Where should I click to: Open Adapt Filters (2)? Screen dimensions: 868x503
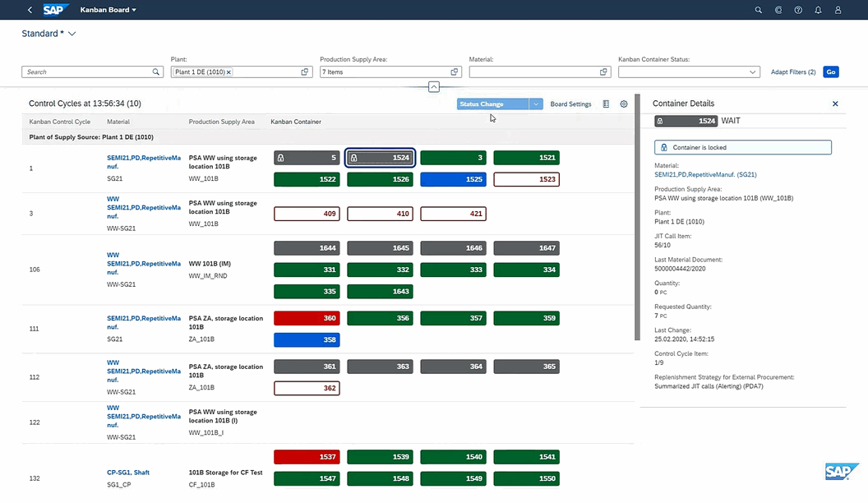tap(793, 72)
